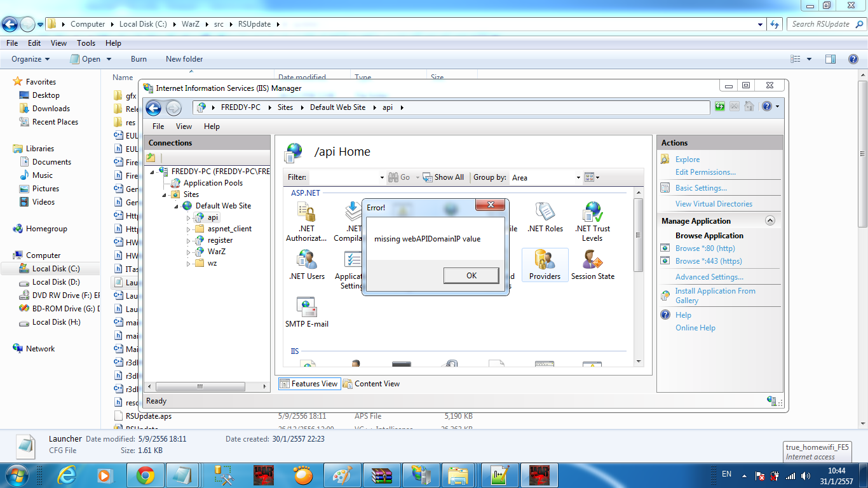The image size is (868, 488).
Task: Collapse the Default Web Site node
Action: 177,206
